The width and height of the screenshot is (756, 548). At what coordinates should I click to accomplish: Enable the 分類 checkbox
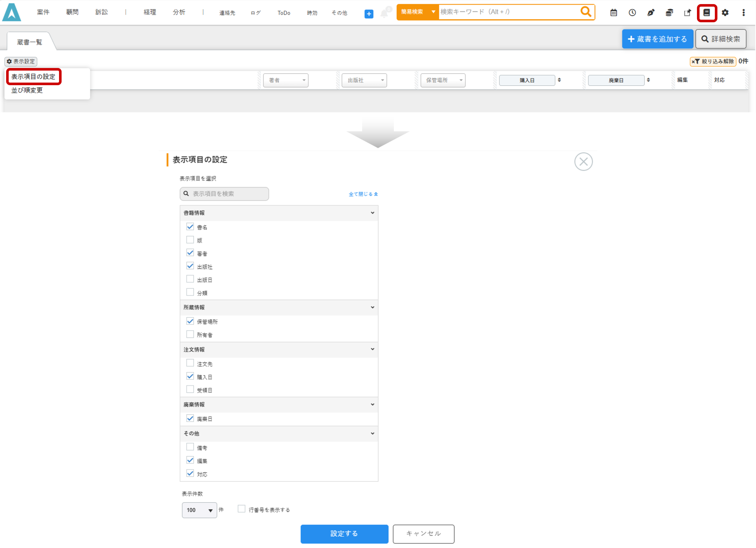click(x=190, y=292)
